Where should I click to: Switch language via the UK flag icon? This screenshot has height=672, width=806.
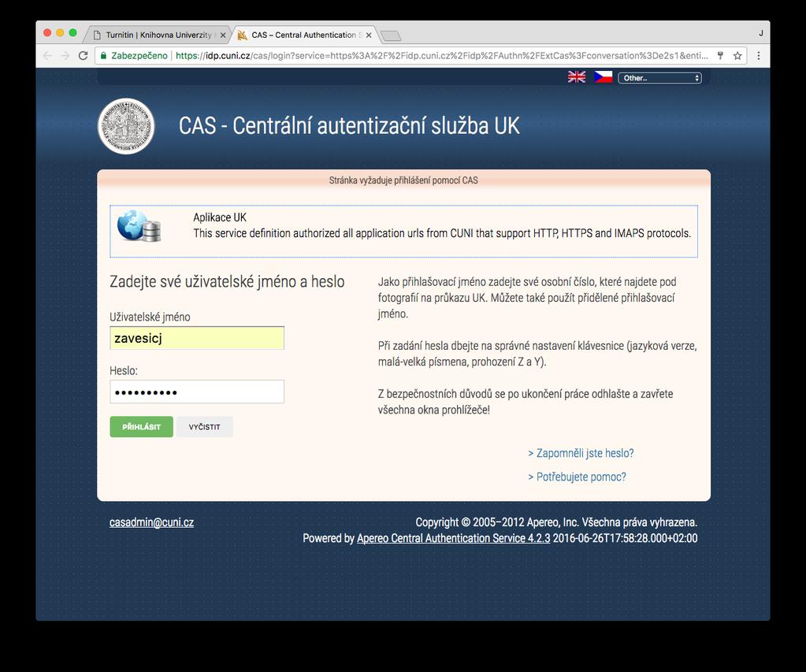tap(576, 77)
